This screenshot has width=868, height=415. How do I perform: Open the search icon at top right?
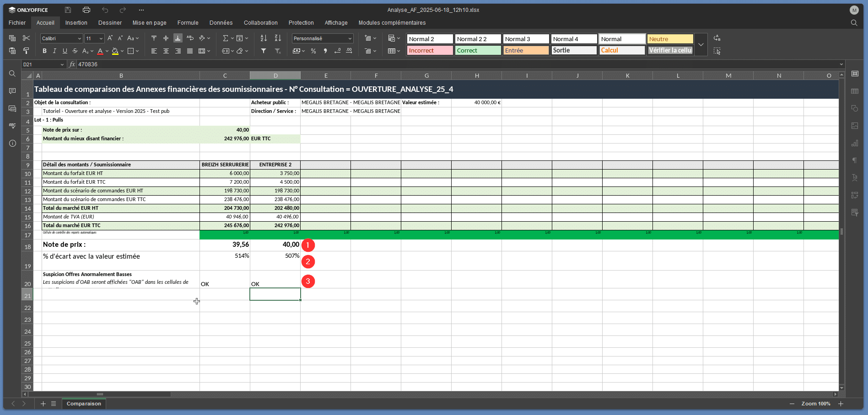tap(854, 23)
